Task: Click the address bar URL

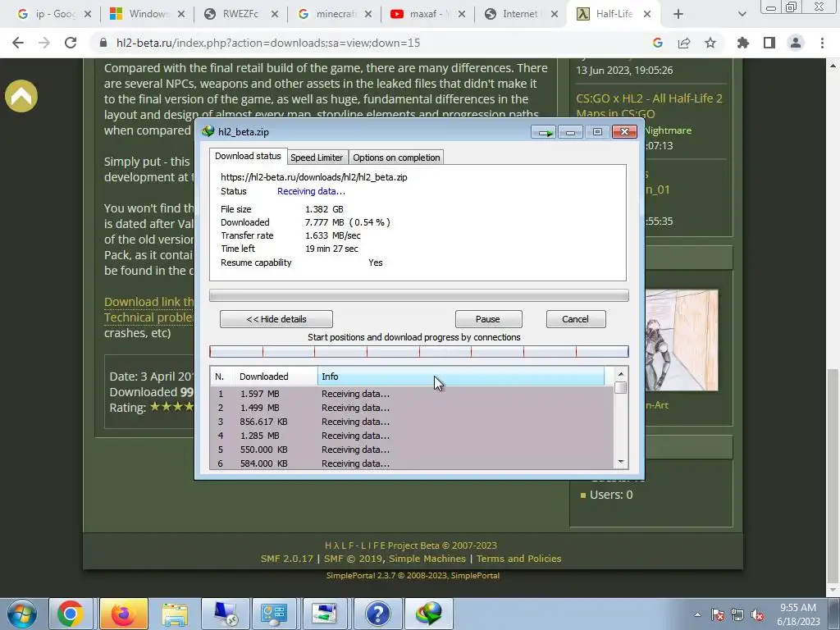Action: pos(268,43)
